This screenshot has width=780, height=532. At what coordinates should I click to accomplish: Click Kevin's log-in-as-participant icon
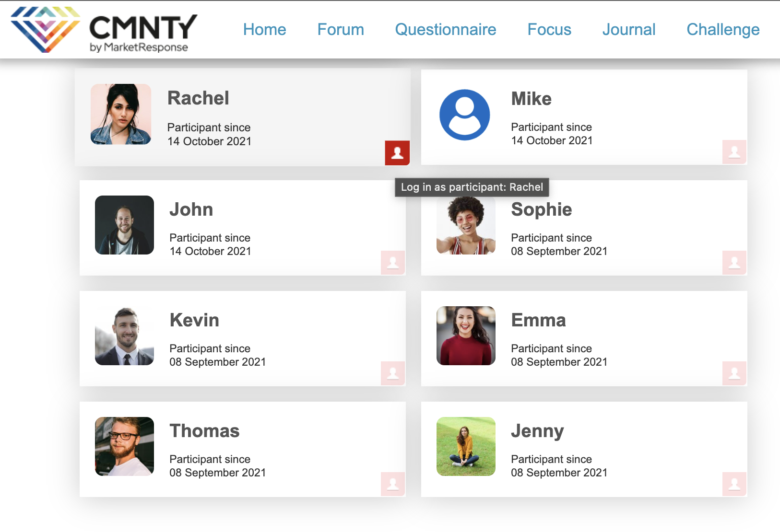(x=393, y=373)
